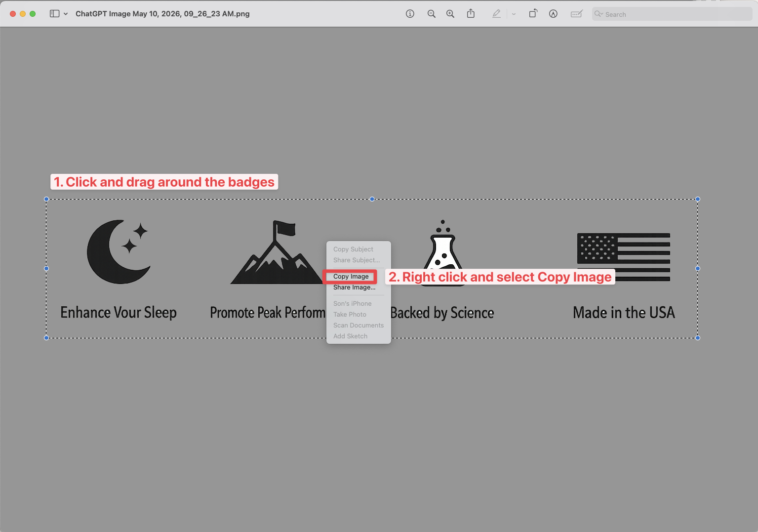Focus the Search field
This screenshot has height=532, width=758.
(672, 14)
